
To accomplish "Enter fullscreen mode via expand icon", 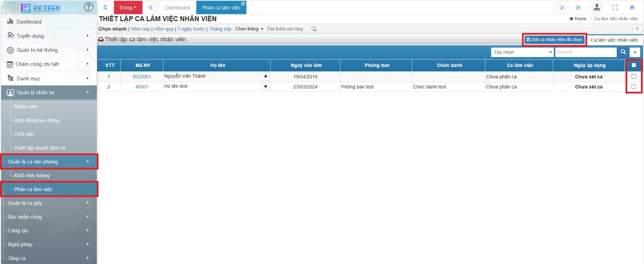I will pos(615,7).
